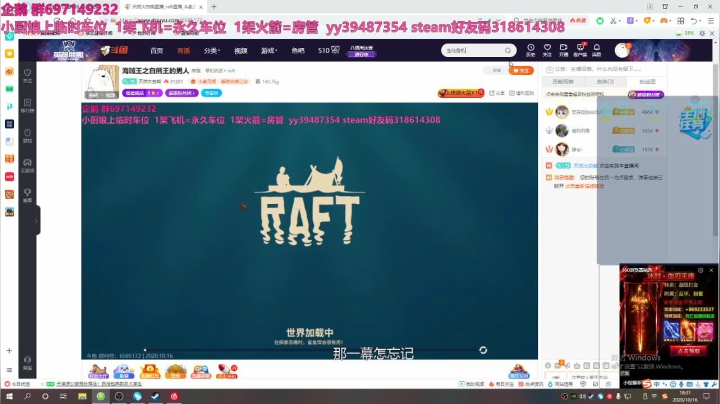Go to 首页 in the Douyu navigation
The height and width of the screenshot is (404, 720).
click(x=157, y=50)
